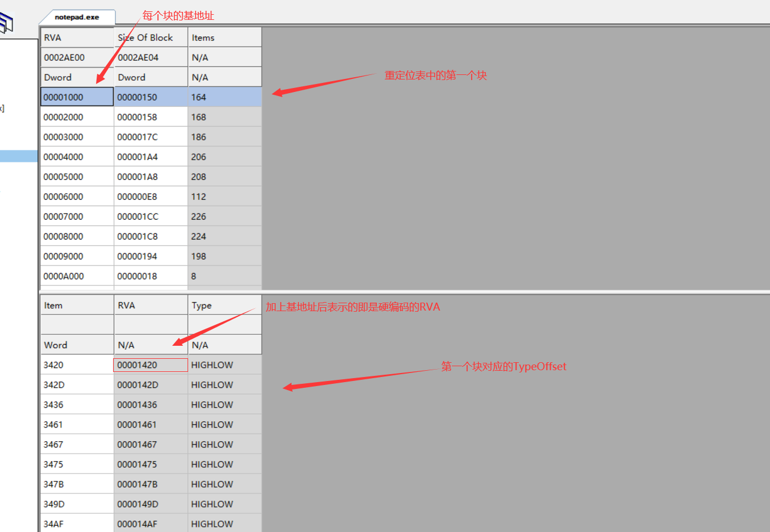
Task: Click the Size Of Block column header
Action: [151, 37]
